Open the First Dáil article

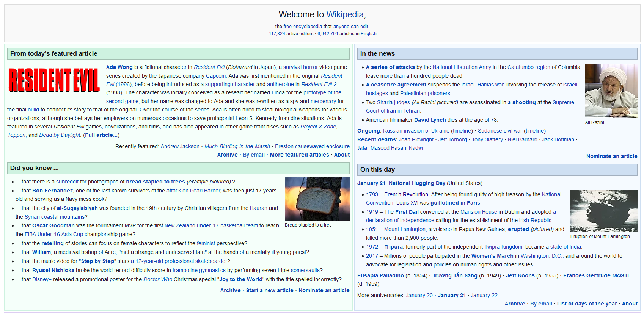407,212
